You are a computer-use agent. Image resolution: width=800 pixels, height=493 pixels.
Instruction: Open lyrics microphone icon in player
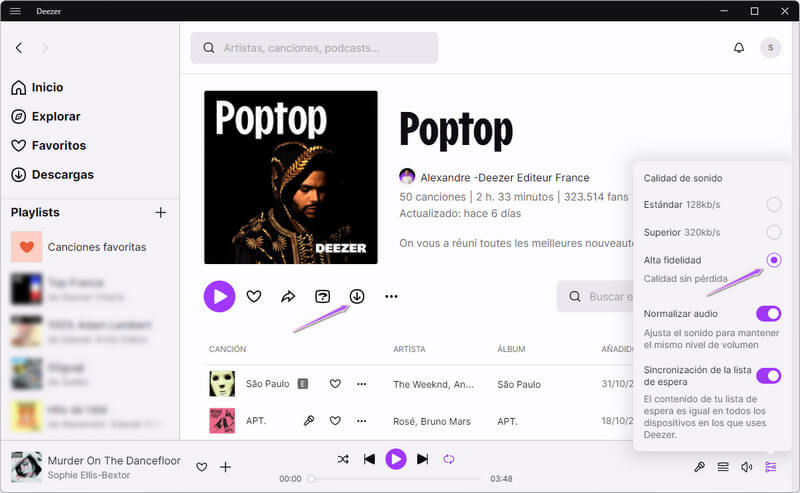(x=699, y=466)
